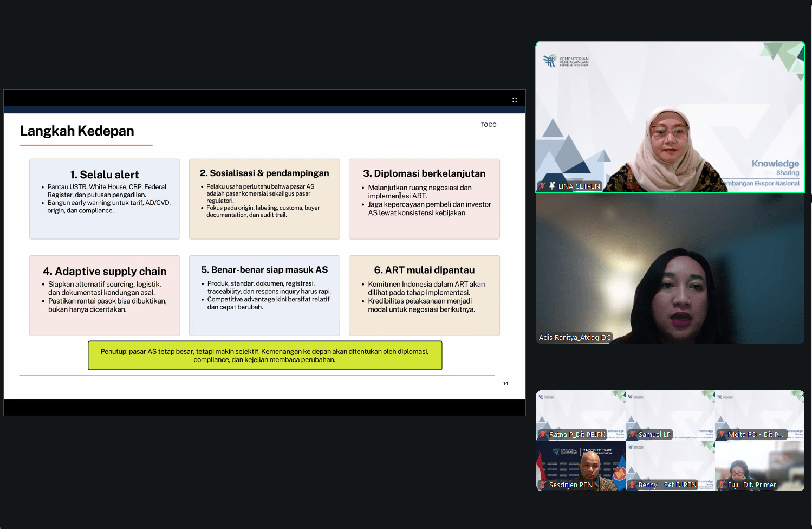Screen dimensions: 812x529
Task: Click the '1. Selalu alert' slide card
Action: click(105, 199)
